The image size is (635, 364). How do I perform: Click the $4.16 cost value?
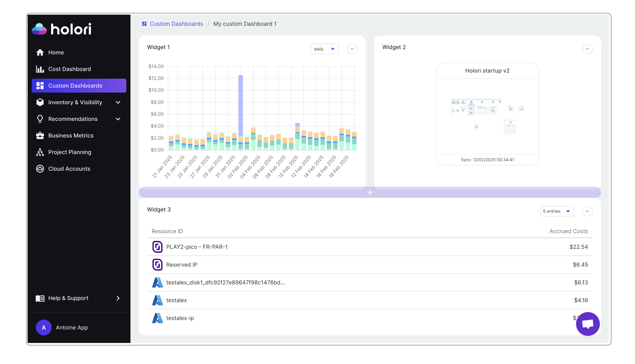pyautogui.click(x=581, y=300)
